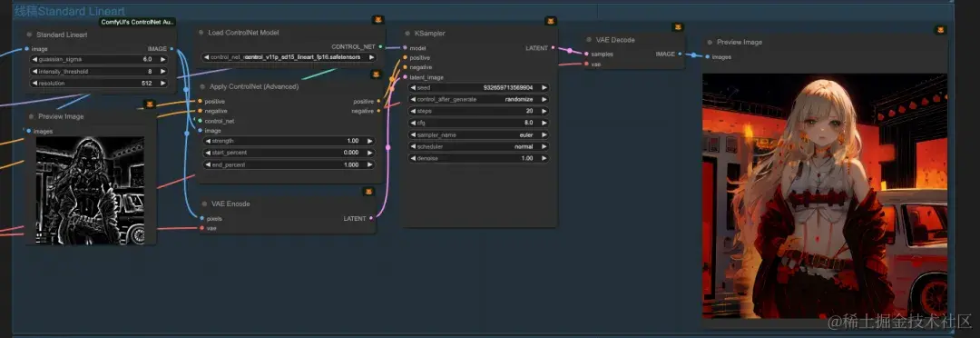Click the denoise value field showing 1.00

(x=479, y=158)
